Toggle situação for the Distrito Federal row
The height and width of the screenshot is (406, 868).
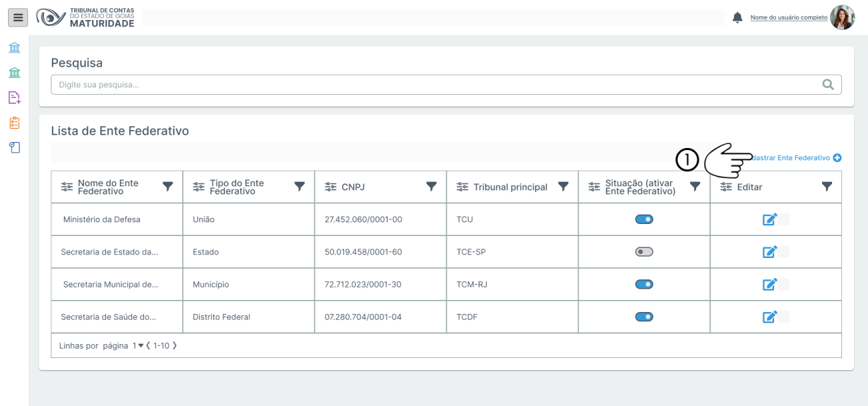coord(644,317)
